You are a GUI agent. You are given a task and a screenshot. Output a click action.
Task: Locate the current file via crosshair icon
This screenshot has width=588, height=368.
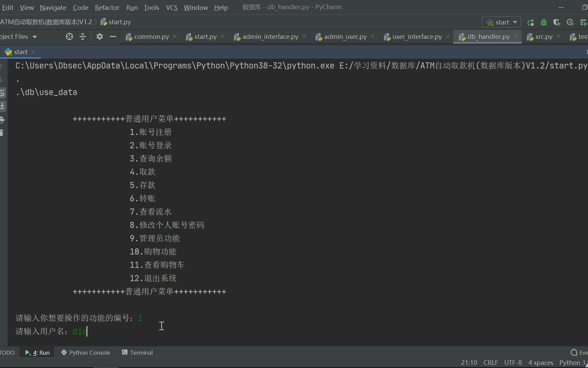click(69, 36)
